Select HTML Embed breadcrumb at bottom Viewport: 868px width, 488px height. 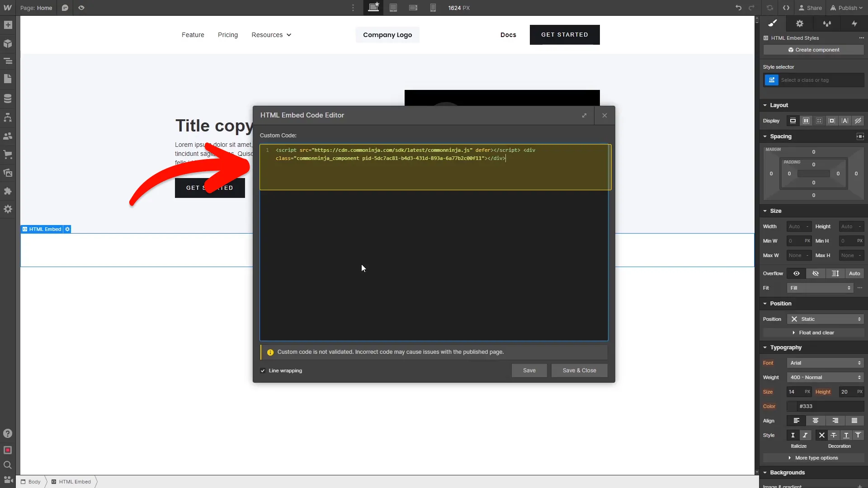tap(71, 482)
